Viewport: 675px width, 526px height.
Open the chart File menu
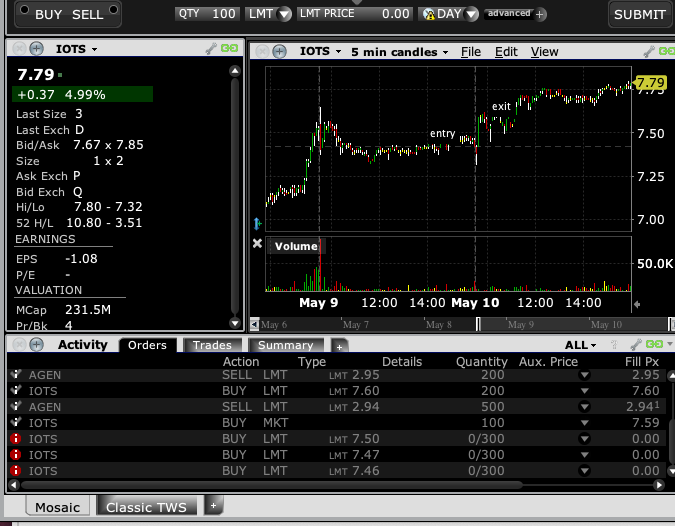tap(471, 52)
